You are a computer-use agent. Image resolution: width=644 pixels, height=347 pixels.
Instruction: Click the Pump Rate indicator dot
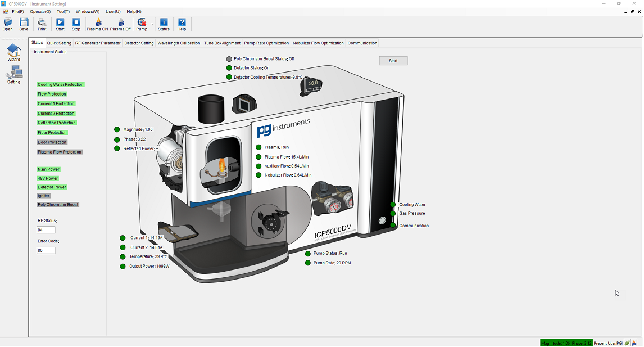click(307, 263)
